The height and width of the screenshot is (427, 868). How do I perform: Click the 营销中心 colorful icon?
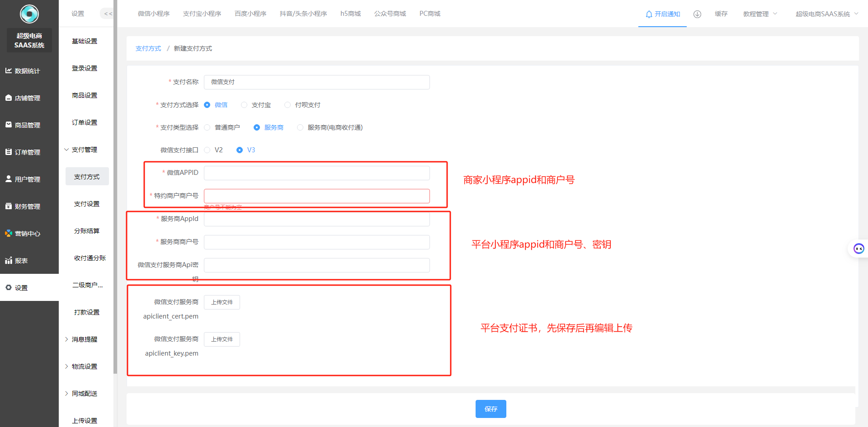[9, 233]
